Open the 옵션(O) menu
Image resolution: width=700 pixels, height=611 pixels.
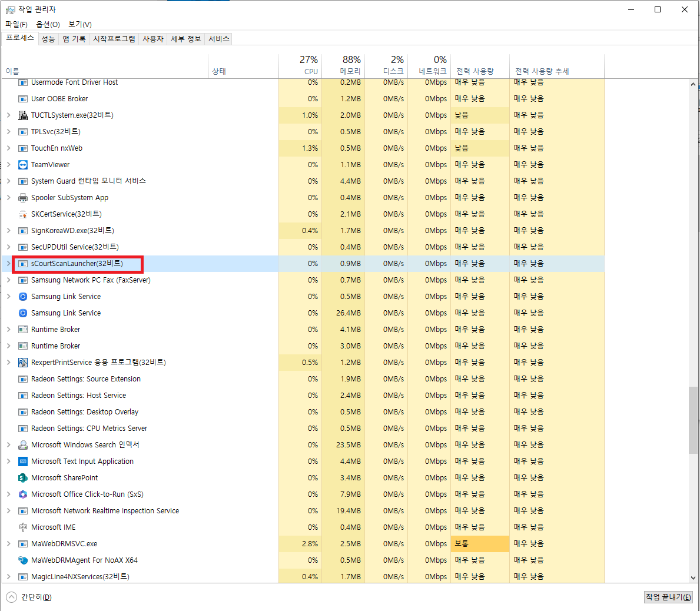[48, 25]
